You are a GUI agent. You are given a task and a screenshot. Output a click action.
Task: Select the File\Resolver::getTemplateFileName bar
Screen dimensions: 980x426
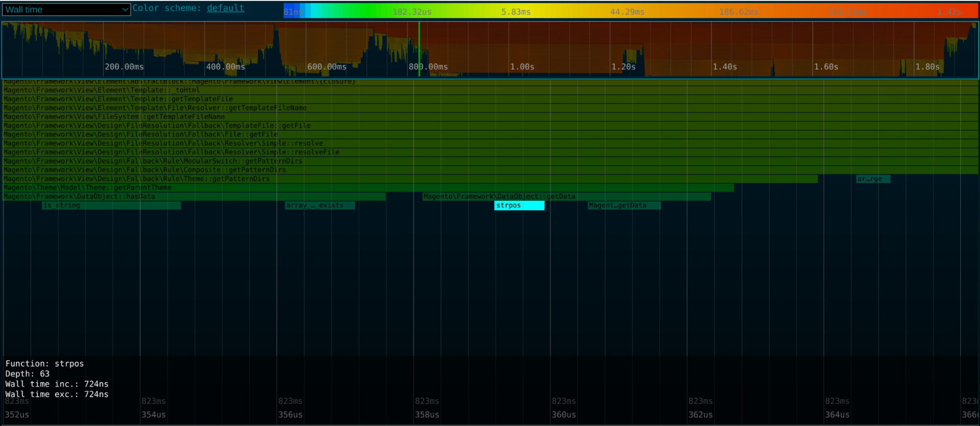pyautogui.click(x=490, y=108)
